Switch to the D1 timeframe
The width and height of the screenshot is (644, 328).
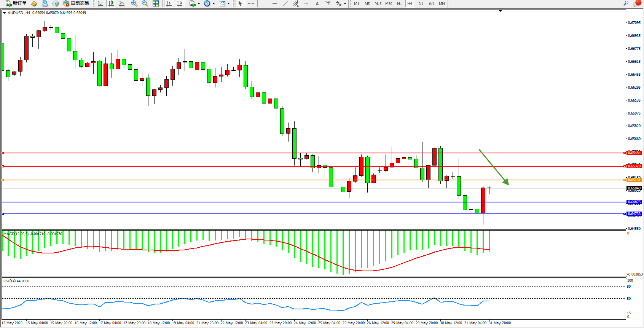421,3
